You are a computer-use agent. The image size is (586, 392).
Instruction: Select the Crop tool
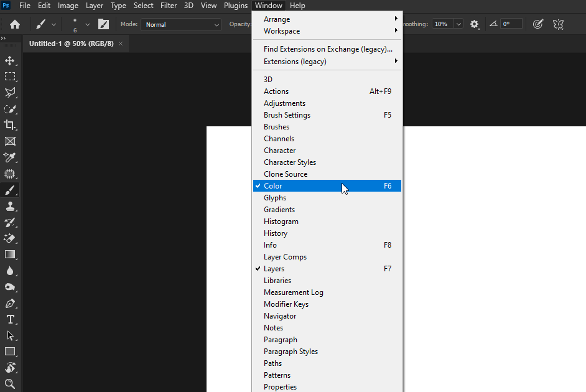[x=10, y=125]
